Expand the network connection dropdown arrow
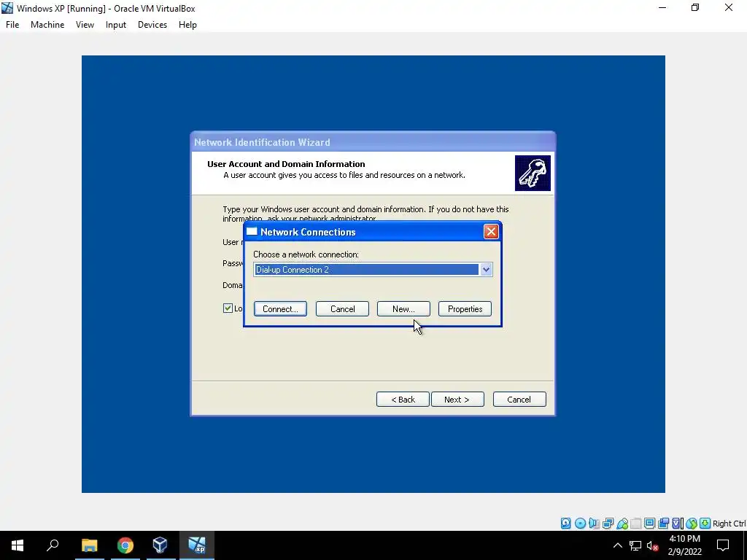The height and width of the screenshot is (560, 747). [x=485, y=270]
